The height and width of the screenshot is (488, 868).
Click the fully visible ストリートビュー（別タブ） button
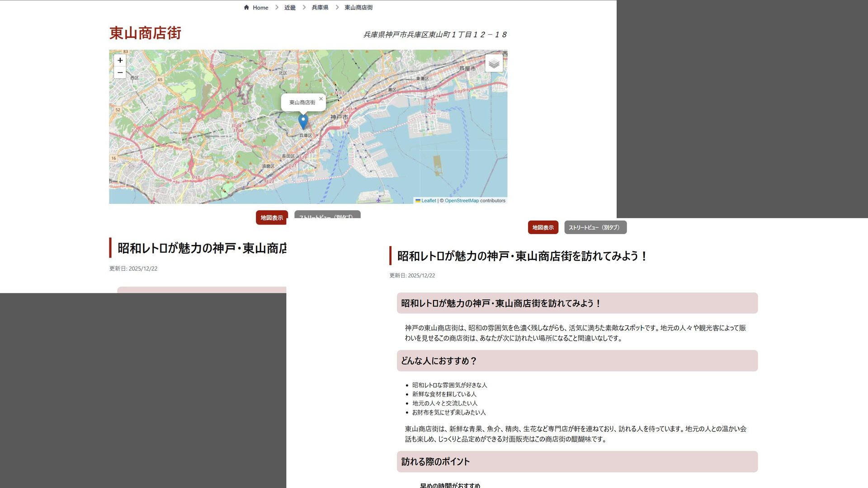tap(595, 227)
